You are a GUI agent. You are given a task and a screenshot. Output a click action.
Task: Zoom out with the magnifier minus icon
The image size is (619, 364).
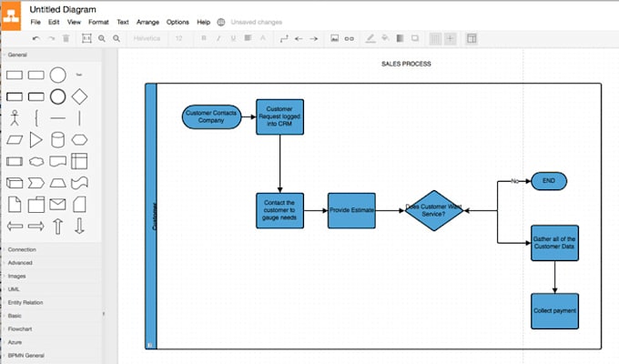click(117, 38)
